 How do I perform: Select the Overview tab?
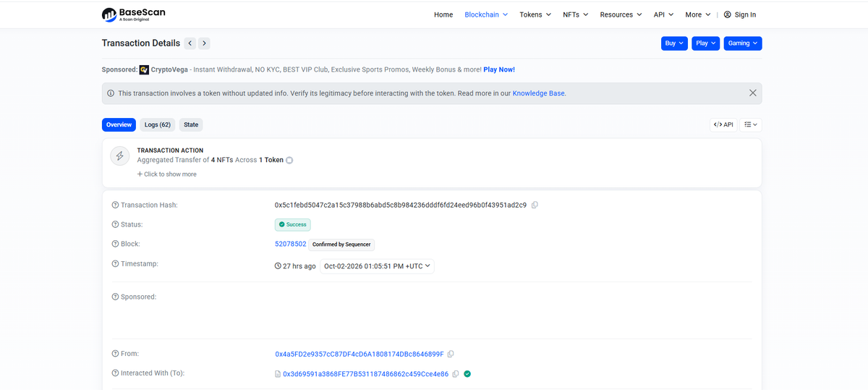[x=119, y=124]
